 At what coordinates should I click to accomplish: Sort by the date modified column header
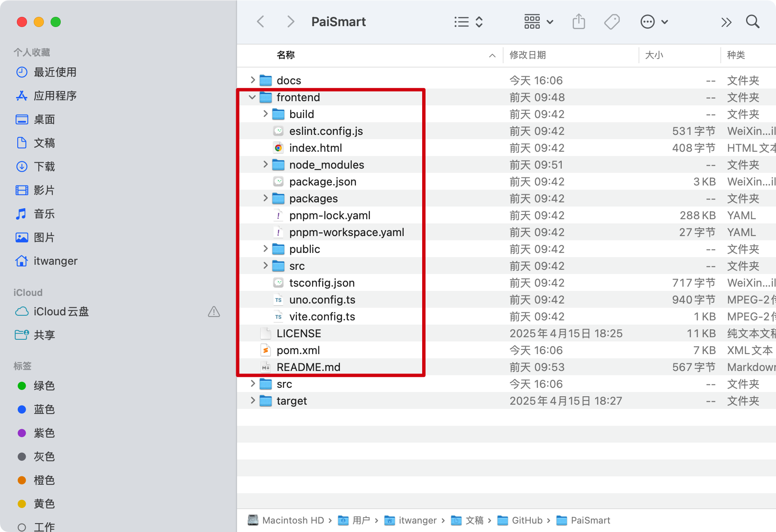(x=528, y=55)
